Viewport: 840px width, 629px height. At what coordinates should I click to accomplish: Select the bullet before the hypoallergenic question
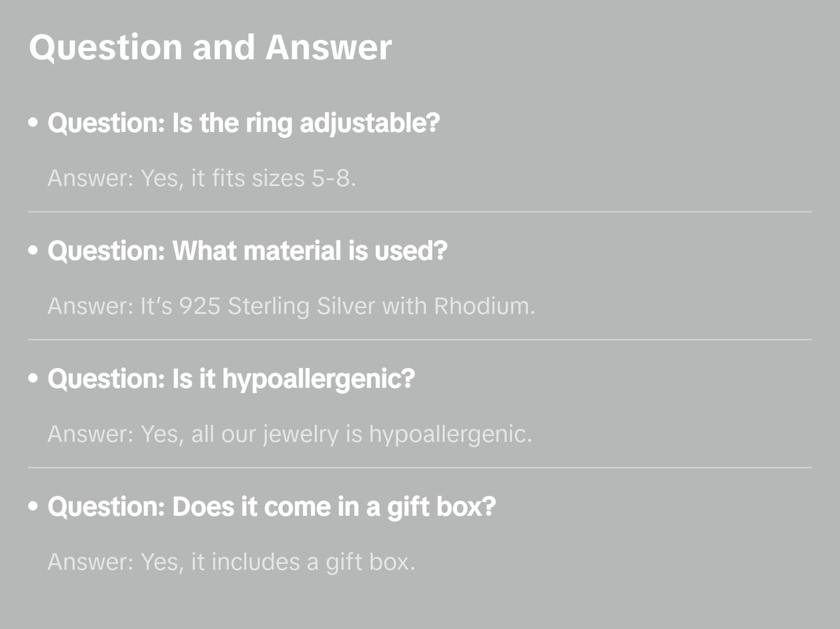33,379
